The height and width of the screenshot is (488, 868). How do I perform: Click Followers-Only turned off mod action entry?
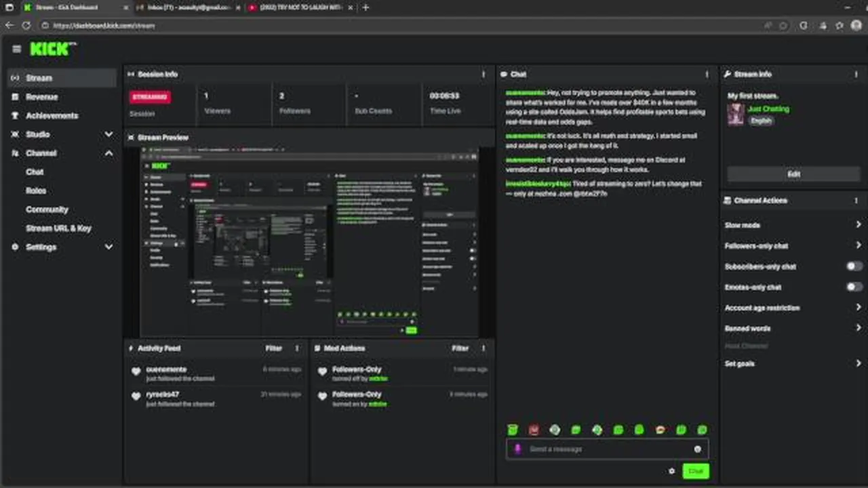click(403, 373)
